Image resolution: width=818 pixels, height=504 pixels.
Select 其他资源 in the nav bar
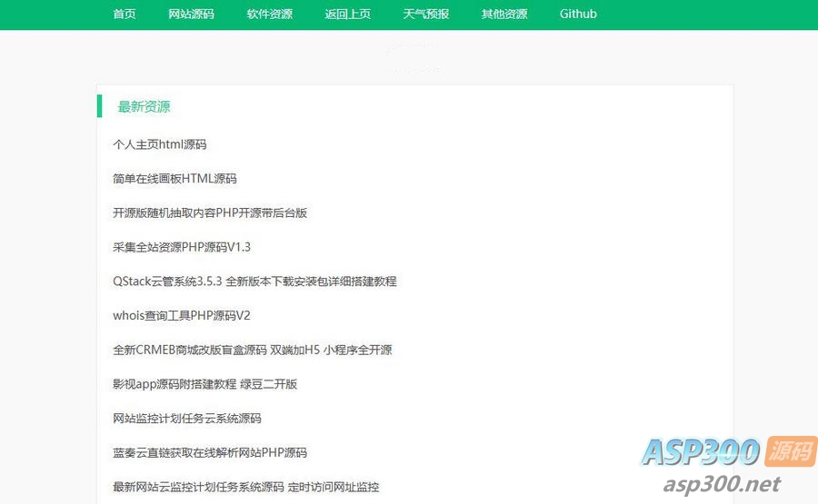504,14
